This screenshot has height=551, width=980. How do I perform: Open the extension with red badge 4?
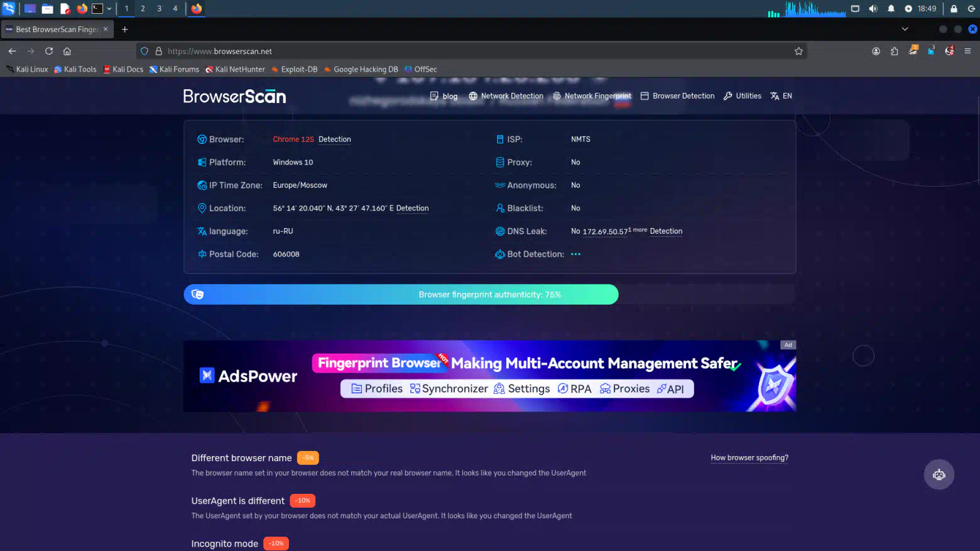[x=949, y=50]
